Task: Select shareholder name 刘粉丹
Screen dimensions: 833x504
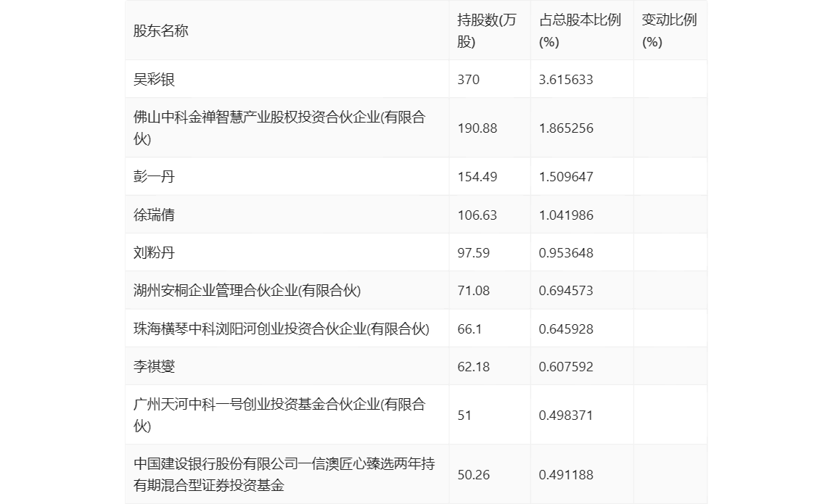Action: tap(154, 253)
